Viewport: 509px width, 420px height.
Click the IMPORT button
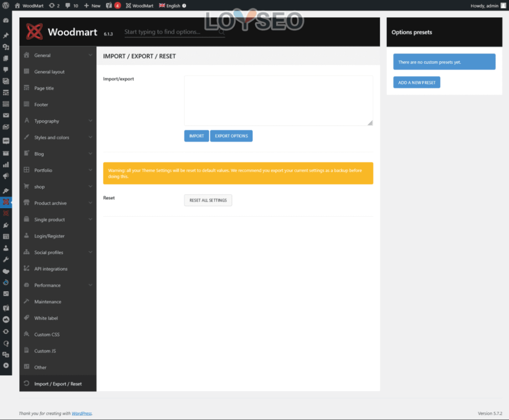(x=196, y=135)
